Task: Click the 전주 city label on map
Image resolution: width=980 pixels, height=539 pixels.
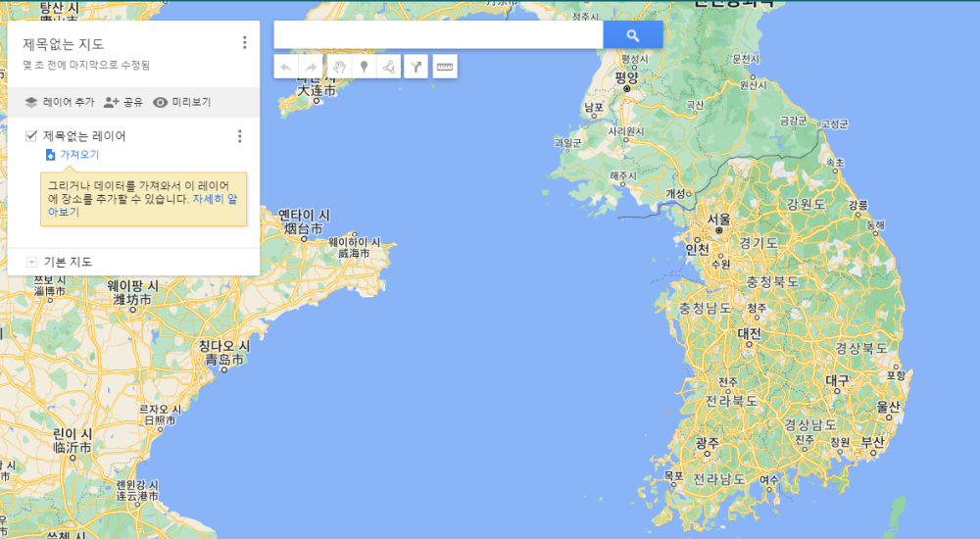Action: pyautogui.click(x=728, y=381)
